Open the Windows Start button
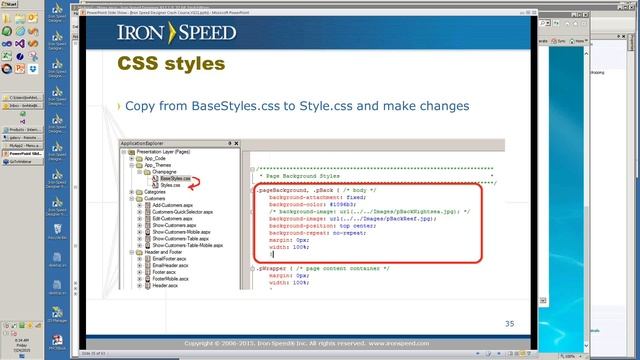 [x=9, y=4]
